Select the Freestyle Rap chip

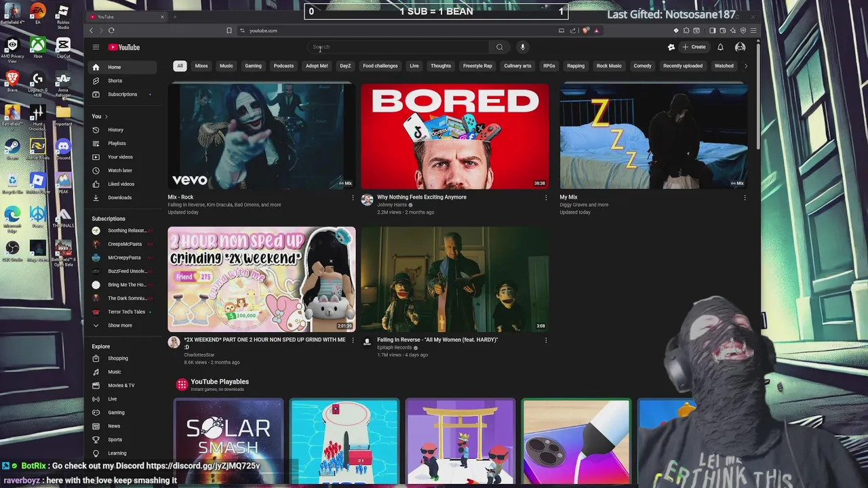[x=477, y=66]
